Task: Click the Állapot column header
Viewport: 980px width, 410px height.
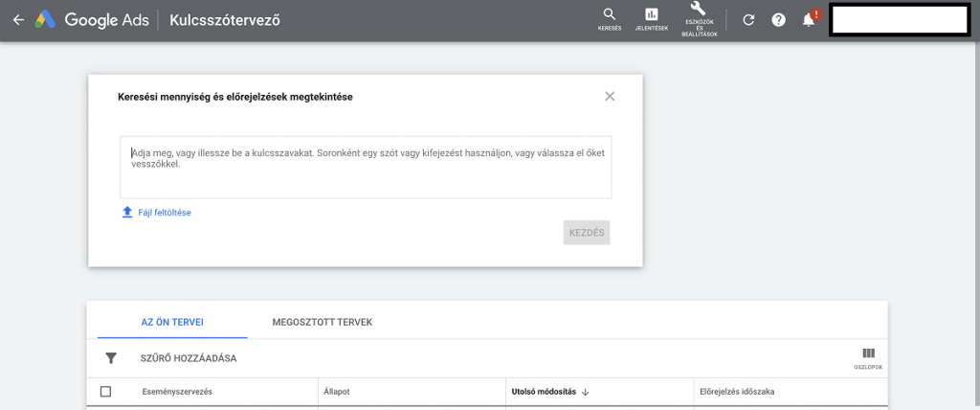Action: point(337,392)
